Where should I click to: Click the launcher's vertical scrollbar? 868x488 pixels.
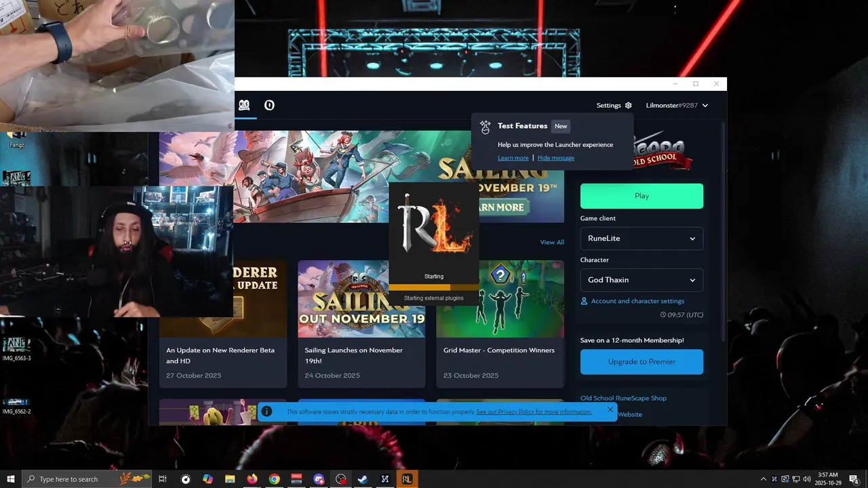[723, 230]
